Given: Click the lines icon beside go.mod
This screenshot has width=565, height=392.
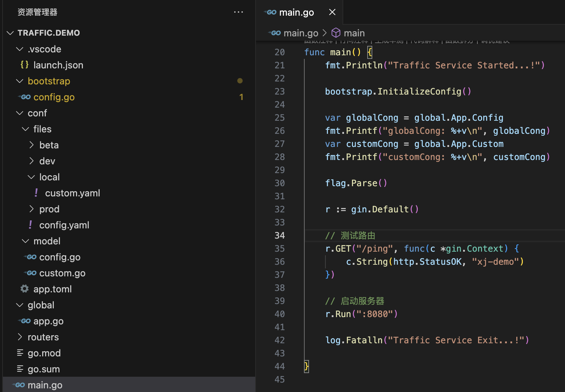Looking at the screenshot, I should [20, 353].
